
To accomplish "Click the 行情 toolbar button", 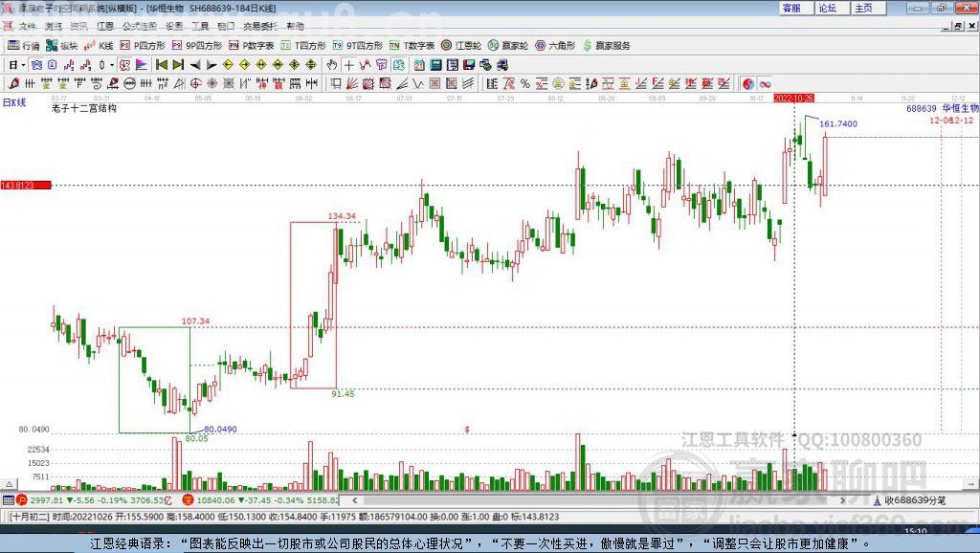I will click(x=24, y=46).
